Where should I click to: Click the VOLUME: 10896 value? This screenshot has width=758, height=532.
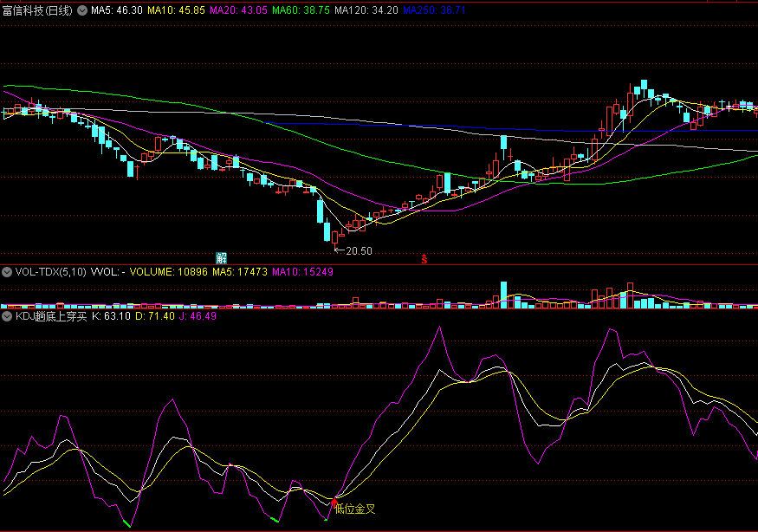pyautogui.click(x=168, y=272)
